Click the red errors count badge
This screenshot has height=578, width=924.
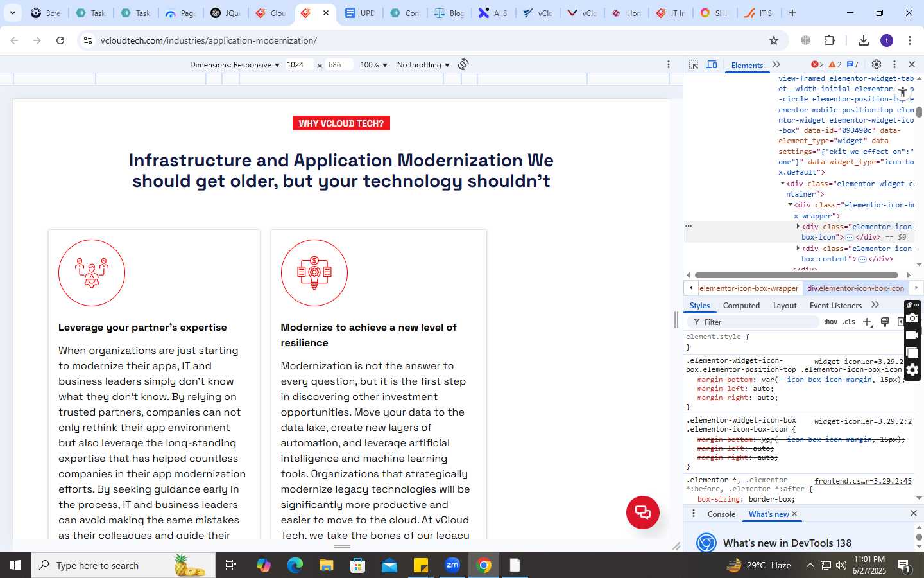coord(817,64)
